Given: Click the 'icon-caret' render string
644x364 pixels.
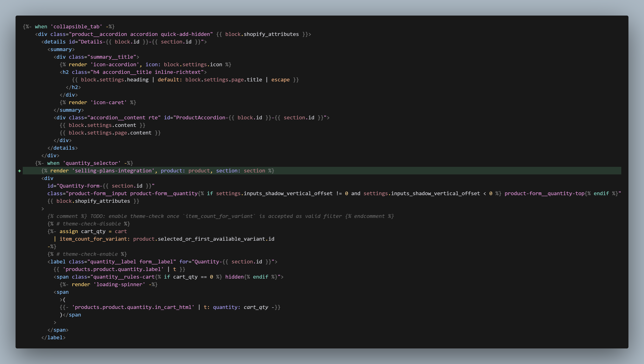Looking at the screenshot, I should tap(108, 102).
